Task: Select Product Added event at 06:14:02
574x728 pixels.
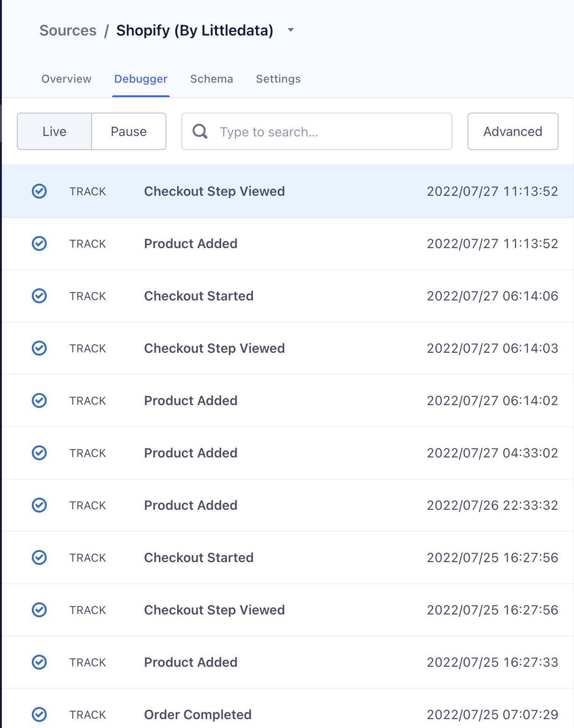Action: click(x=288, y=400)
